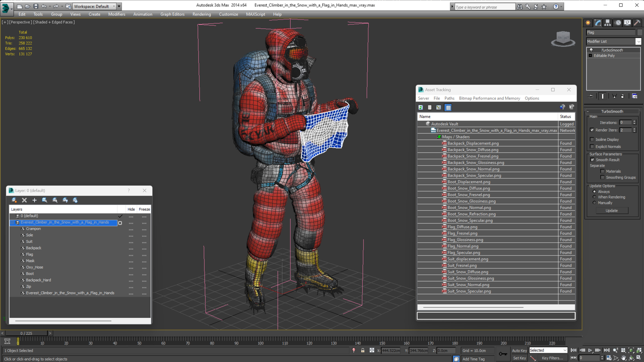Viewport: 644px width, 362px height.
Task: Click the time slider at 0 / 225
Action: point(26,333)
